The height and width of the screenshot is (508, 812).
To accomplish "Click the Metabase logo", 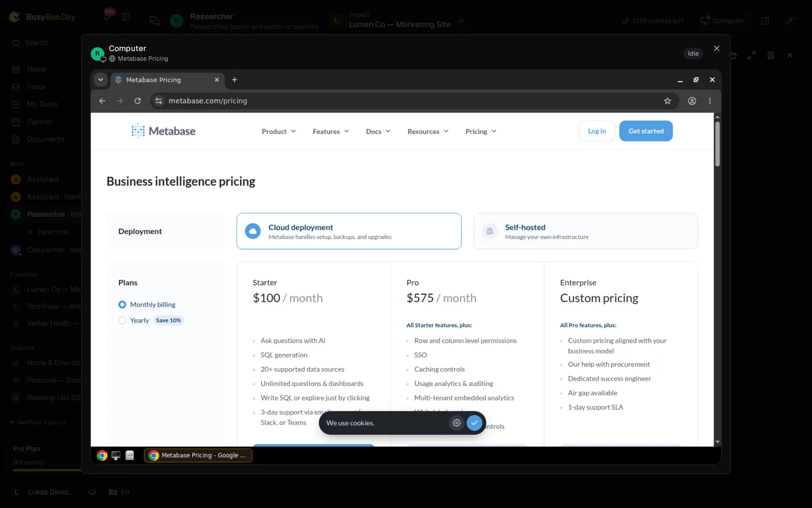I will 163,131.
